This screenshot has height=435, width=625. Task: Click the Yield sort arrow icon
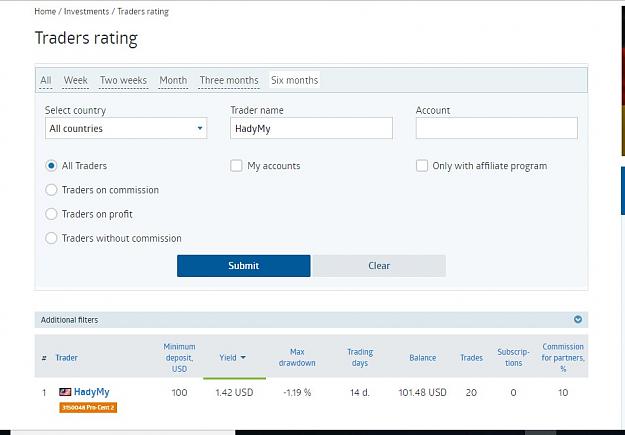pos(243,358)
